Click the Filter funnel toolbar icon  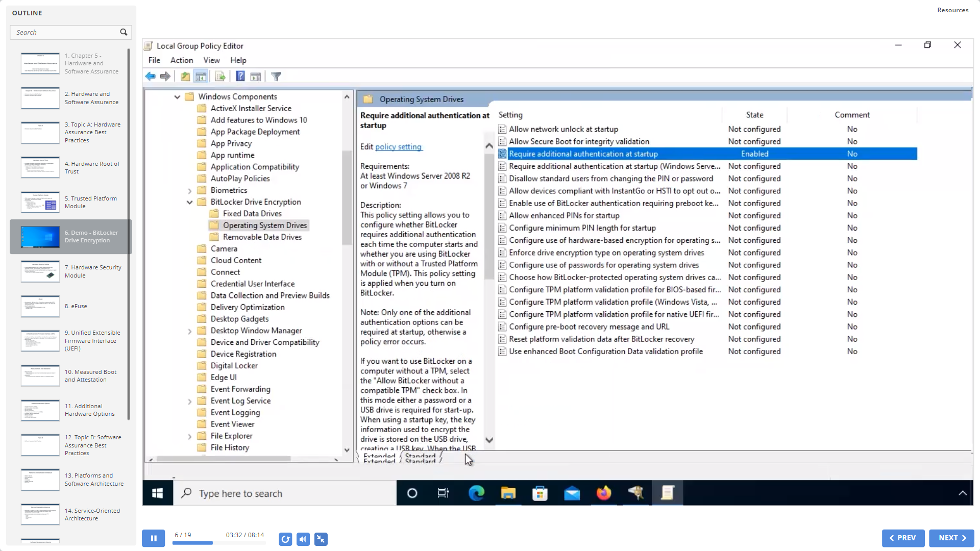click(276, 77)
